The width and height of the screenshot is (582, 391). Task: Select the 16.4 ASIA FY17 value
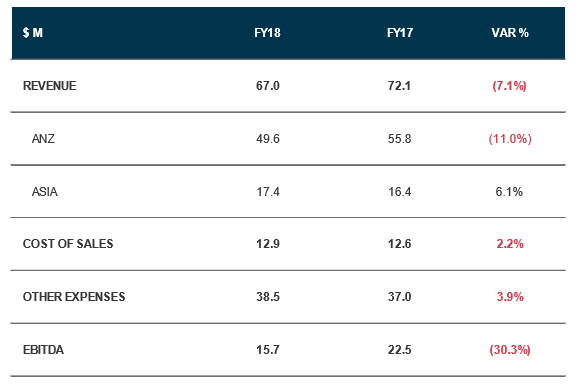click(x=399, y=192)
